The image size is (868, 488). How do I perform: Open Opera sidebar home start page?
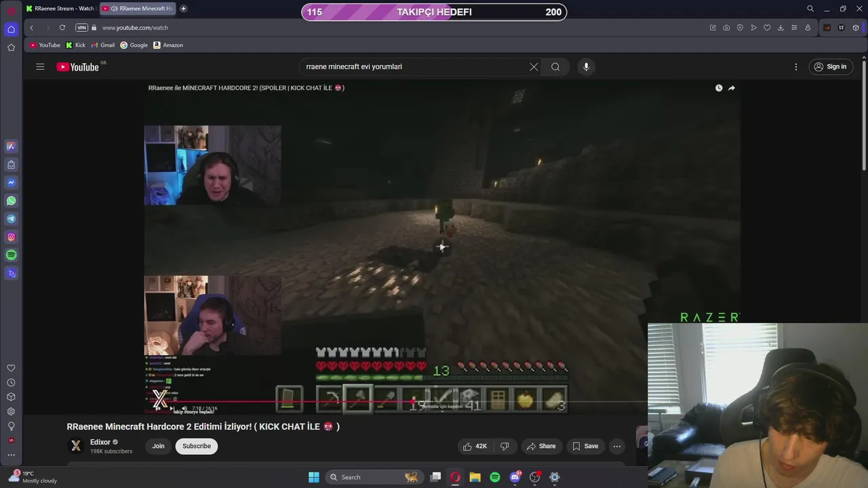click(11, 29)
